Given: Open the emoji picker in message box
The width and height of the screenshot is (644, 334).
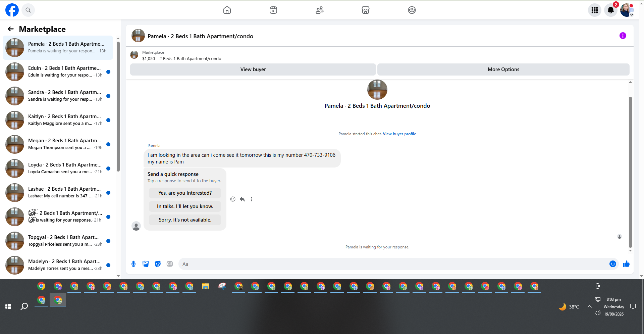Looking at the screenshot, I should click(x=613, y=264).
